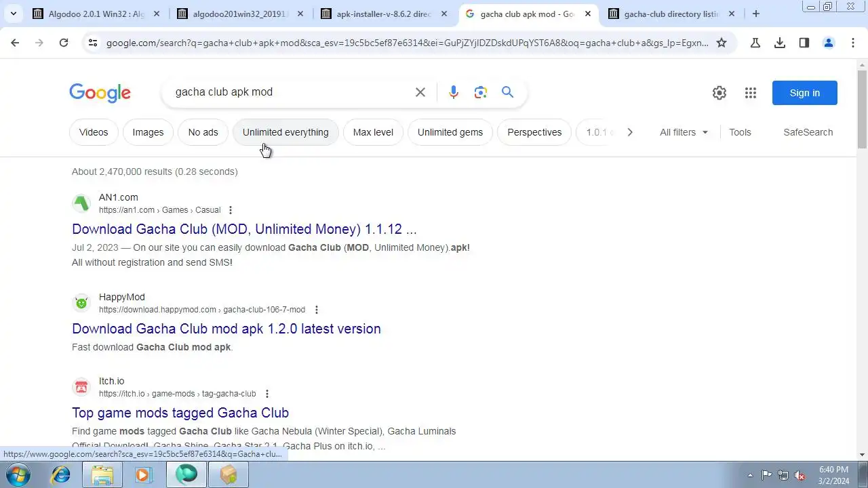Image resolution: width=868 pixels, height=488 pixels.
Task: Select the Max level filter chip
Action: [373, 132]
